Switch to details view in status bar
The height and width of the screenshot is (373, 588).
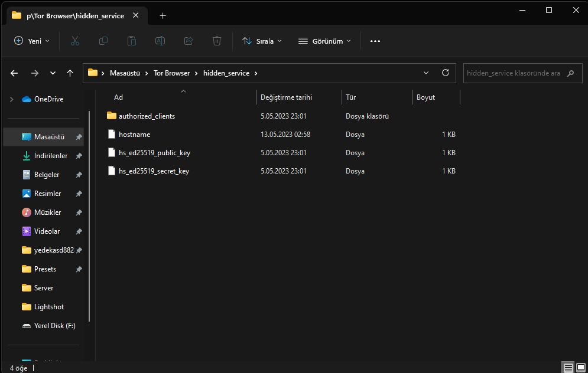pos(568,367)
